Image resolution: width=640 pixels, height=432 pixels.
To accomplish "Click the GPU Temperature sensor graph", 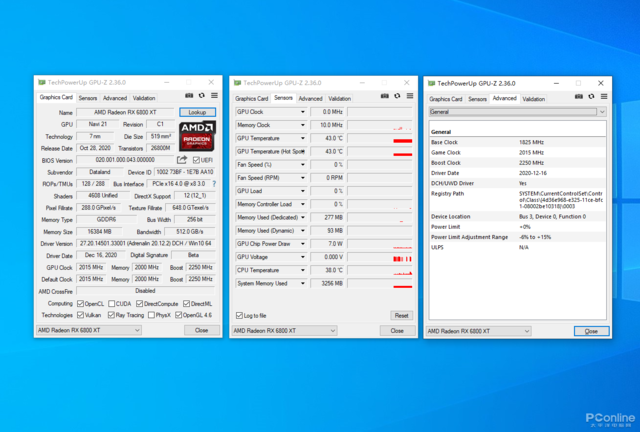I will (x=380, y=138).
